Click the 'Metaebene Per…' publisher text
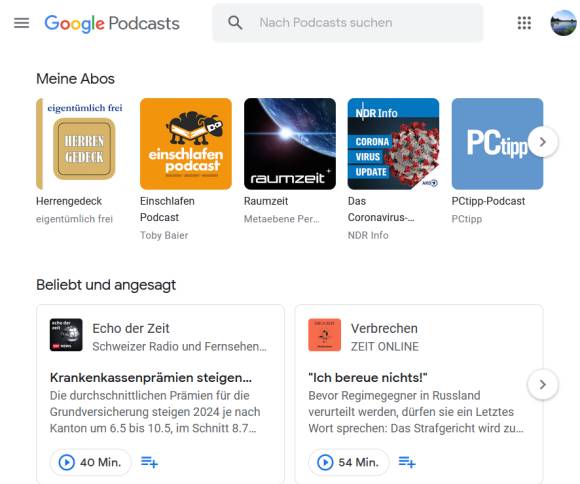The height and width of the screenshot is (484, 580). point(282,219)
